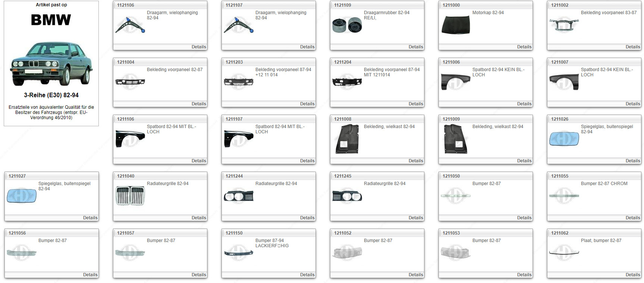This screenshot has height=283, width=644.
Task: Click part number 1211053 header
Action: (x=451, y=233)
